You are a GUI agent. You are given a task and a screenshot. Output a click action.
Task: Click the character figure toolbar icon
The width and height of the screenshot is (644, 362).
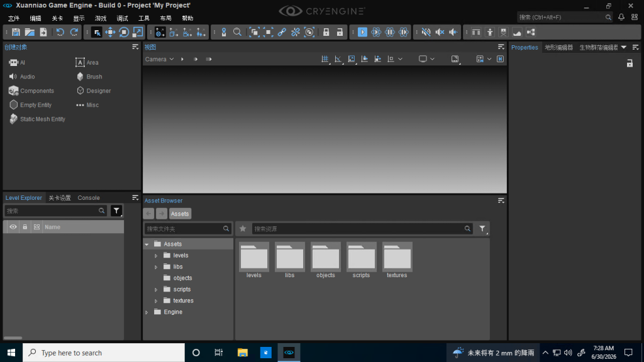(490, 32)
